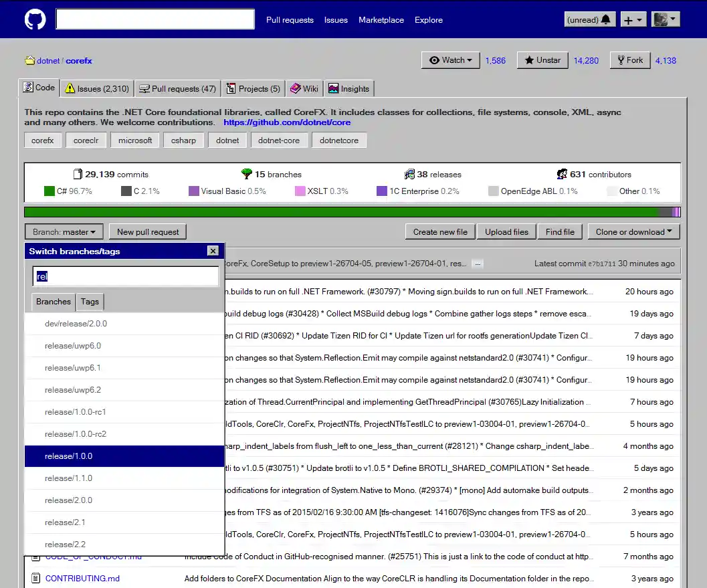Switch to the Issues tab
This screenshot has height=588, width=707.
(x=96, y=88)
